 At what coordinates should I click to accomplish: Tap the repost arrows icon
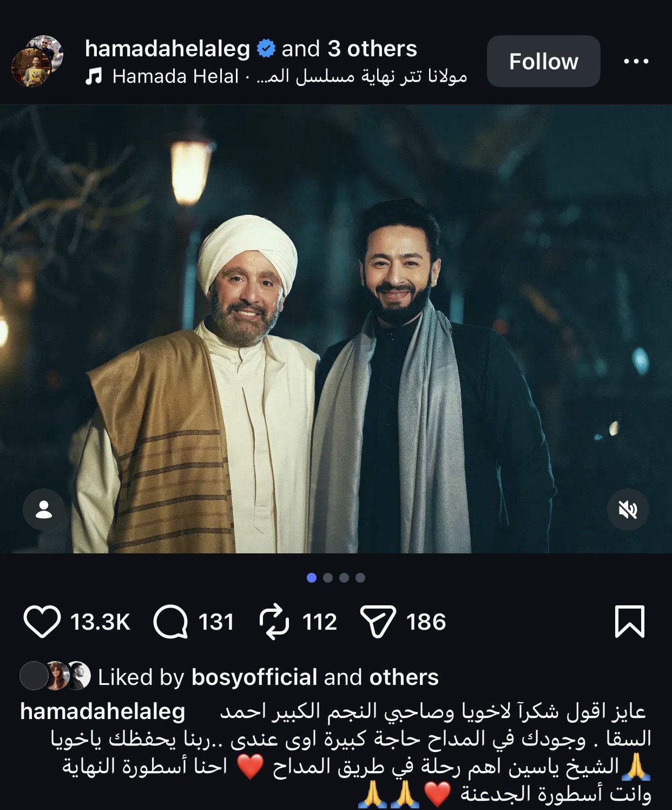tap(274, 622)
